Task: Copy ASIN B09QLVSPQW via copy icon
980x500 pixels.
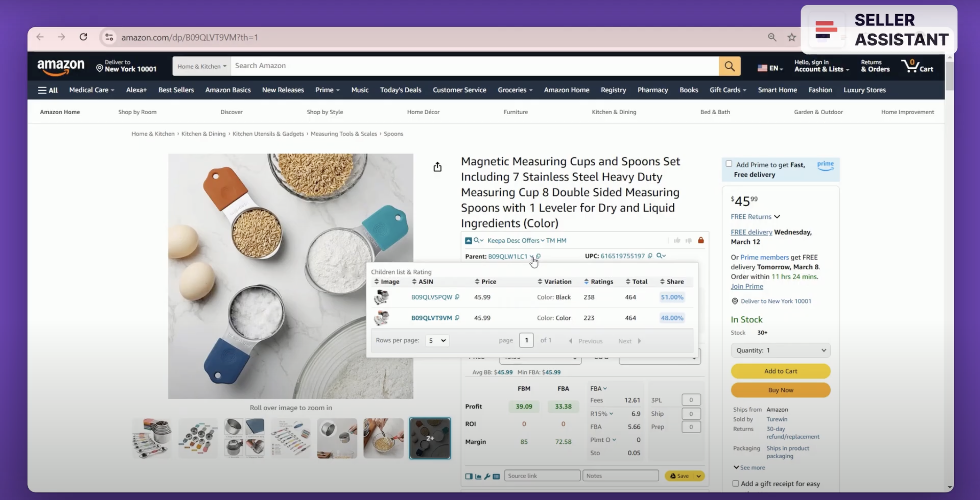Action: (x=457, y=297)
